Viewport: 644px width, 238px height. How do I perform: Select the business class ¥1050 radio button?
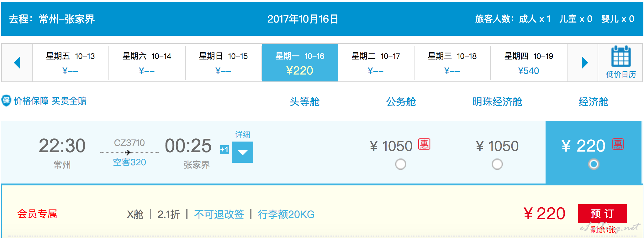coord(401,164)
